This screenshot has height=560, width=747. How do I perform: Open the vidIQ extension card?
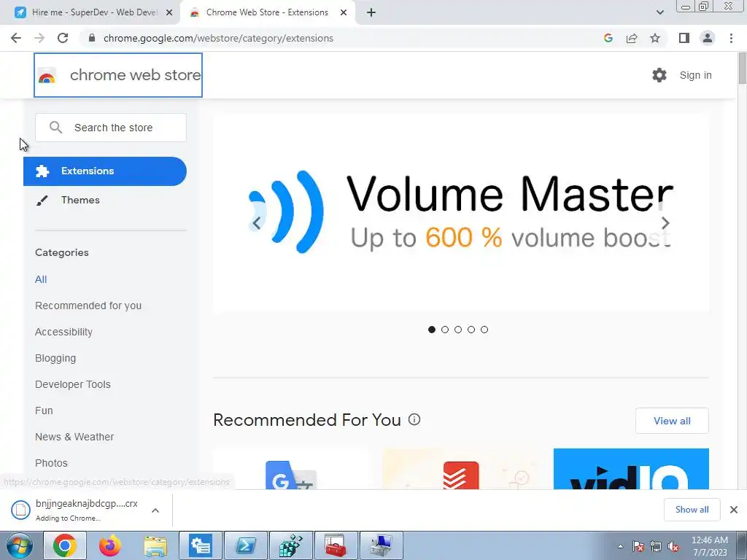tap(631, 469)
